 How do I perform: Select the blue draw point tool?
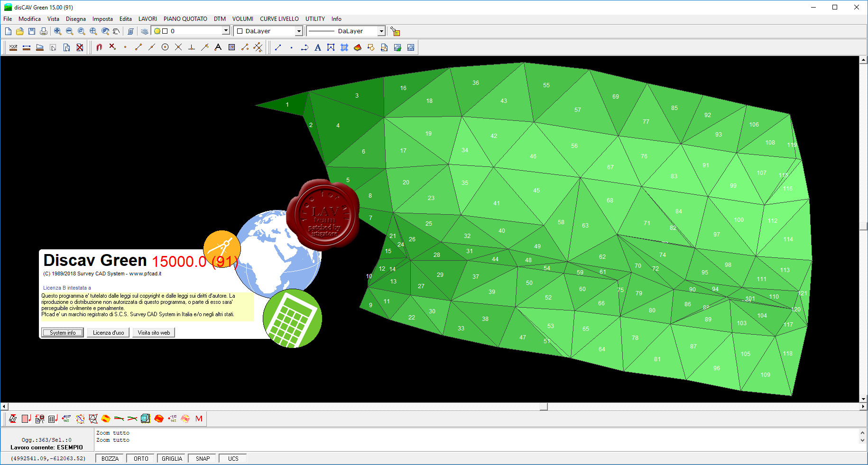[291, 47]
